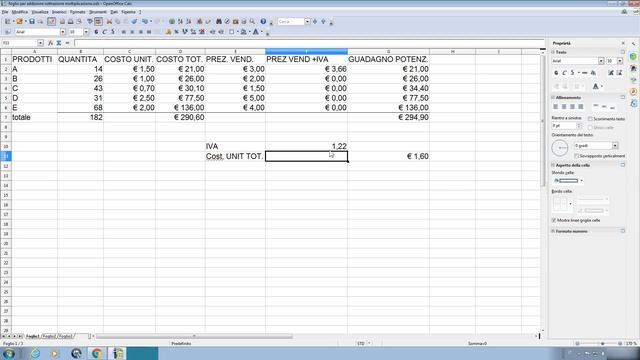Viewport: 640px width, 360px height.
Task: Click the font color A icon in toolbar
Action: 256,32
